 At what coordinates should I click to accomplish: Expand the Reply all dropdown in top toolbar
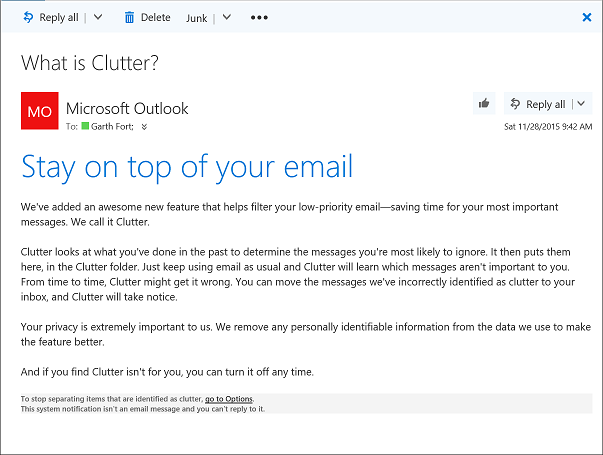pyautogui.click(x=98, y=17)
